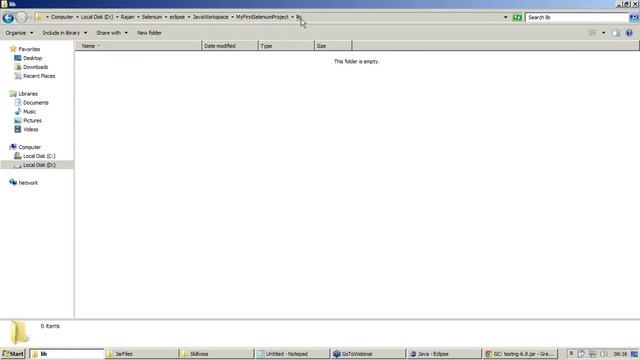Viewport: 640px width, 360px height.
Task: Open the Videos library
Action: click(x=30, y=129)
